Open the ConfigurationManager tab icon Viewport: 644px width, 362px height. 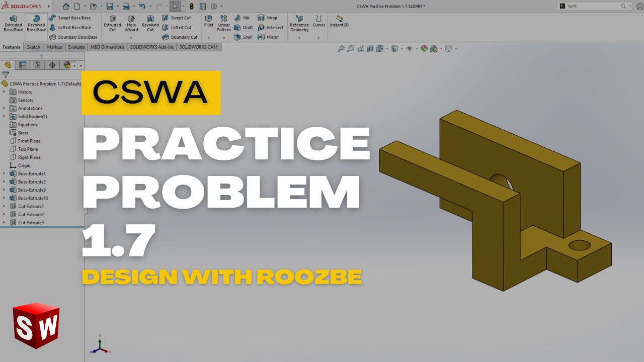click(x=37, y=65)
